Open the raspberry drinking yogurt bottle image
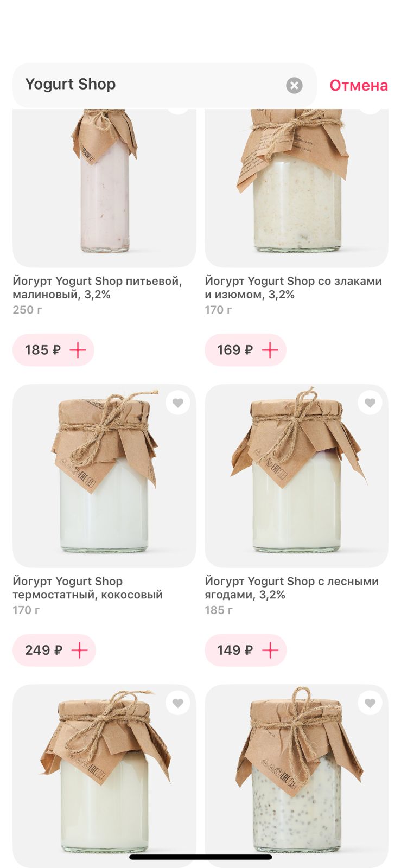This screenshot has width=401, height=868. (104, 184)
